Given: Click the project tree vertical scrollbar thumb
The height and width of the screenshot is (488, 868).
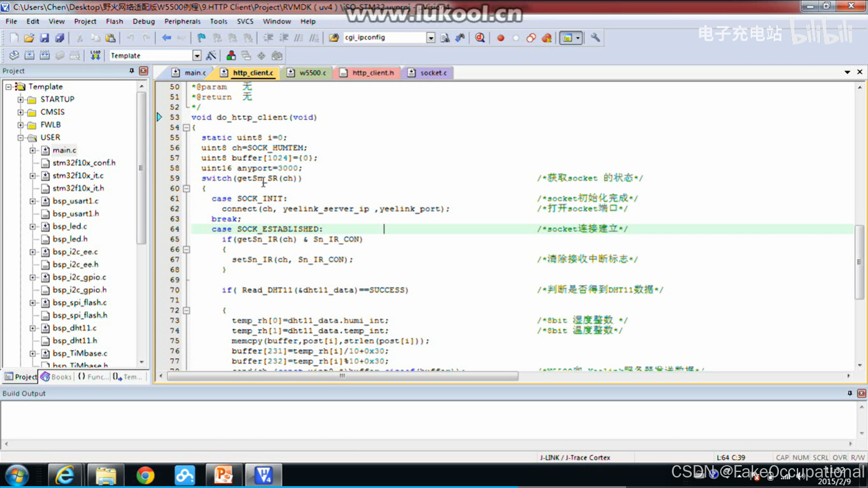Looking at the screenshot, I should (x=142, y=168).
